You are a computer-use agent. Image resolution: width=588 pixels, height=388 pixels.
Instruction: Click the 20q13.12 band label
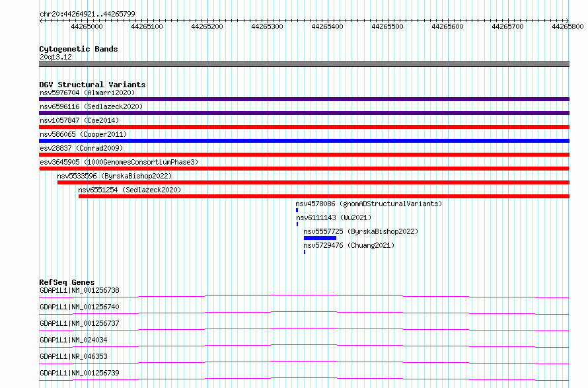[55, 57]
